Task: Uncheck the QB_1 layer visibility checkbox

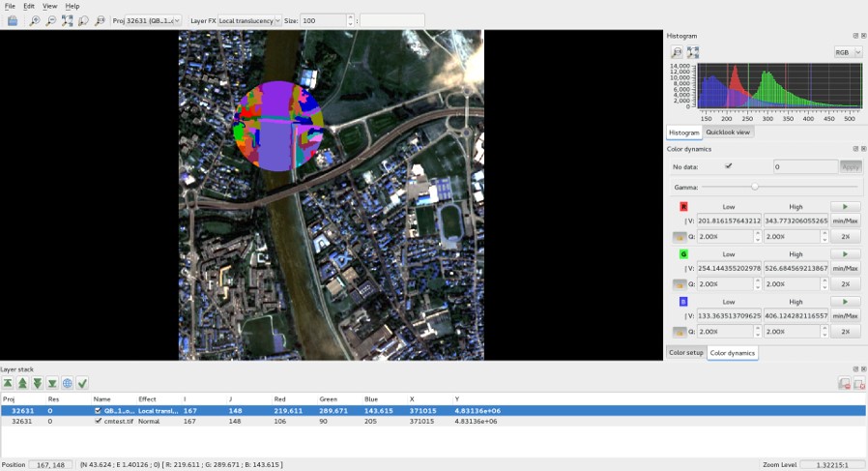Action: 98,410
